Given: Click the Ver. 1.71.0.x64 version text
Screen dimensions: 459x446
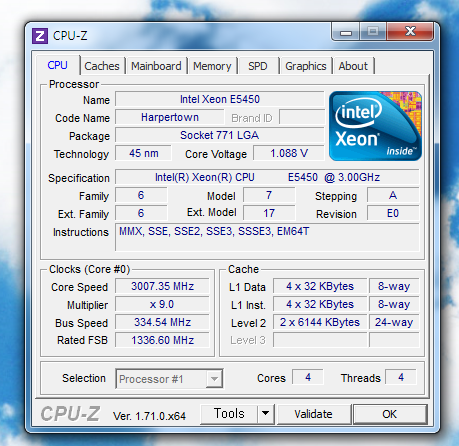Looking at the screenshot, I should pyautogui.click(x=149, y=416).
